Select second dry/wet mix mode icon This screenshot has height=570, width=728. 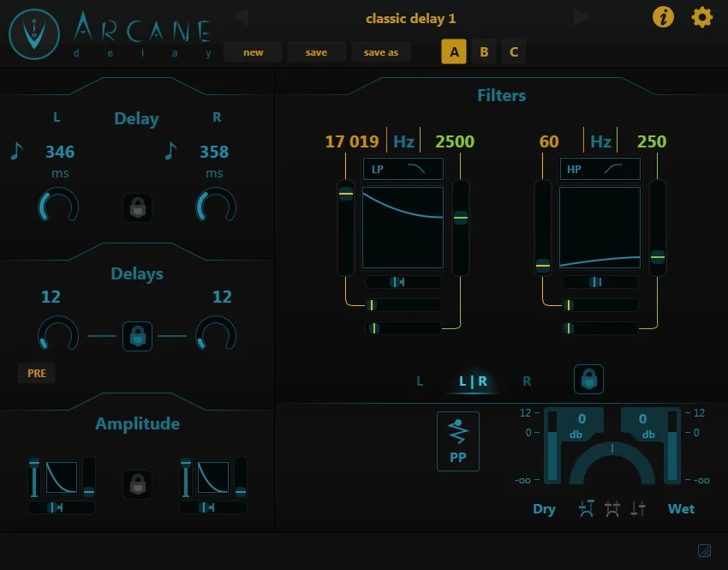tap(612, 508)
